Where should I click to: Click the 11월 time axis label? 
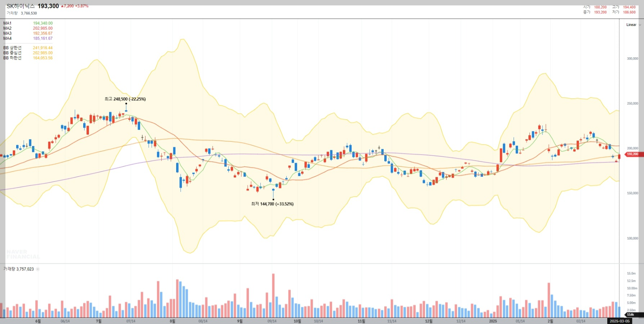pos(361,321)
